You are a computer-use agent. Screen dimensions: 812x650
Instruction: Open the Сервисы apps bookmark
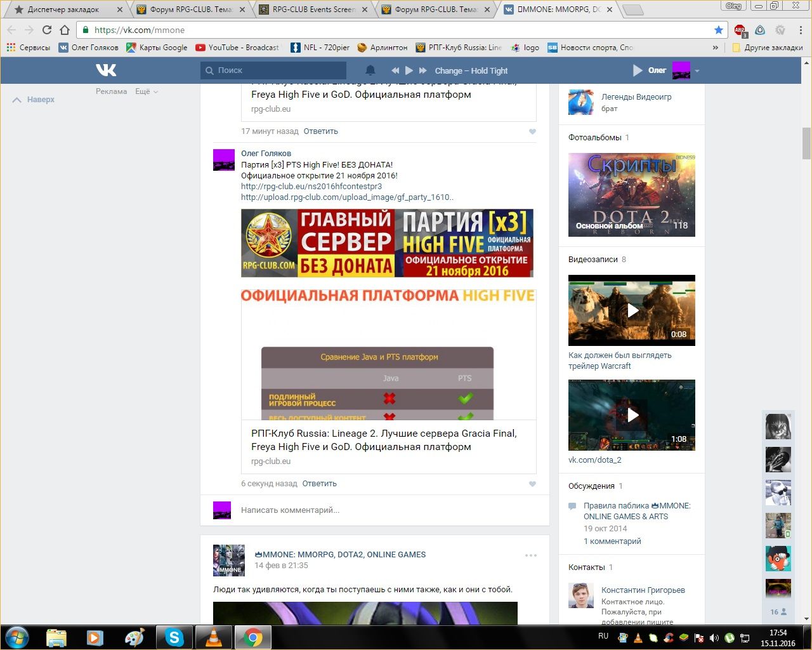point(29,48)
